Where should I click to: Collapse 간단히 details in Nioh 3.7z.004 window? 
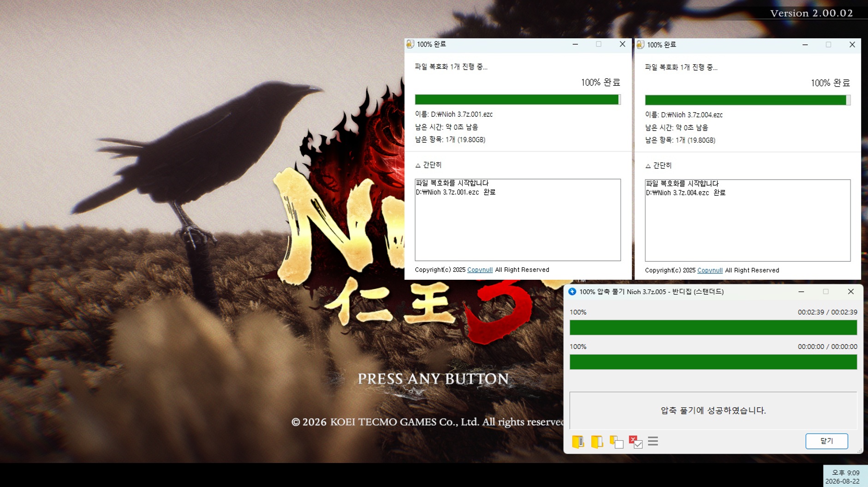659,165
